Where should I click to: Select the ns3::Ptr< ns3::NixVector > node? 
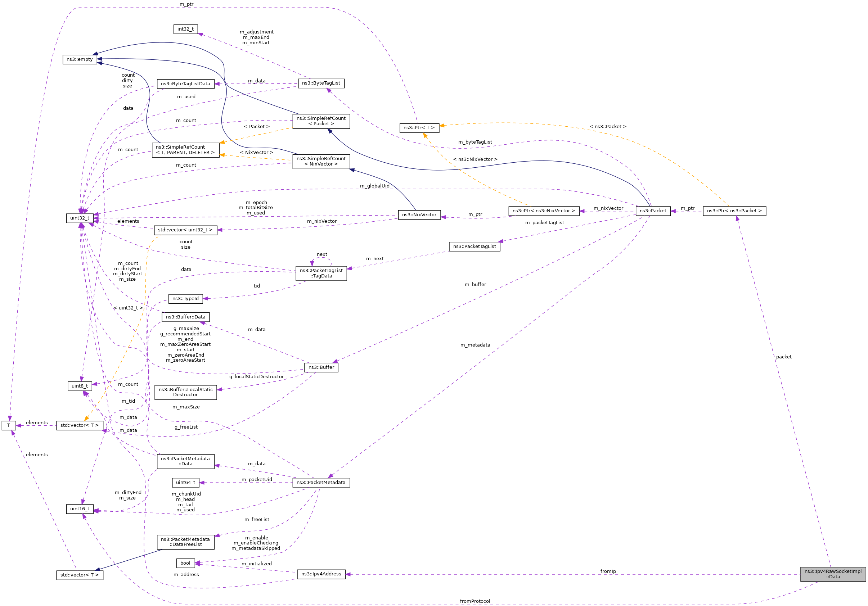pos(544,211)
